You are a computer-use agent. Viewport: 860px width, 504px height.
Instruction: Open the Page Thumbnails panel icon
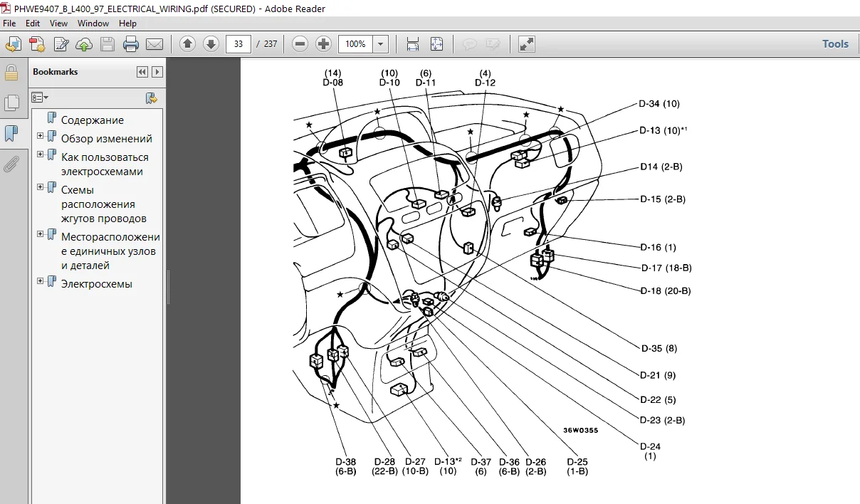11,103
